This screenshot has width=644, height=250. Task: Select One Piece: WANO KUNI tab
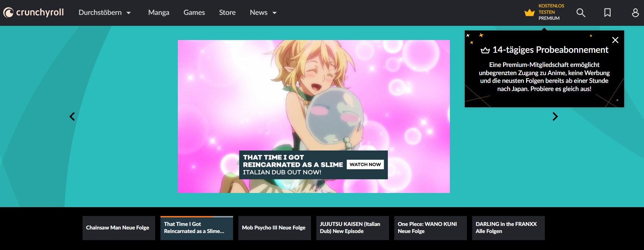pos(430,228)
